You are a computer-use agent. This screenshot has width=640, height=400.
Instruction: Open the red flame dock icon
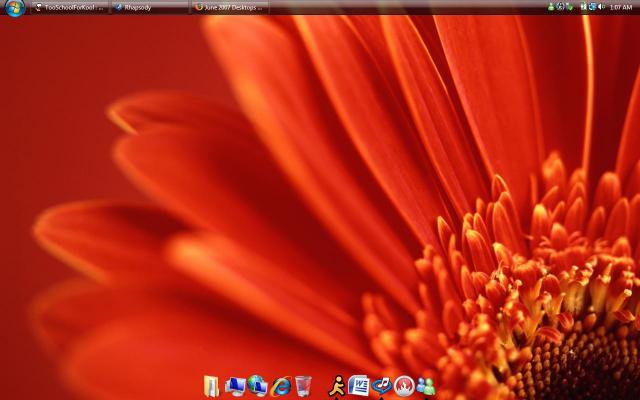(x=404, y=386)
